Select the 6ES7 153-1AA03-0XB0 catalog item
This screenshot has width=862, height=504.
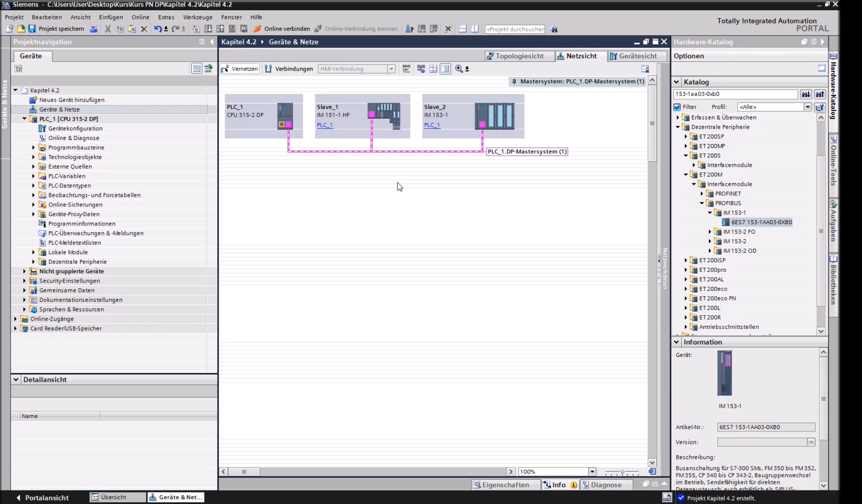click(x=761, y=222)
